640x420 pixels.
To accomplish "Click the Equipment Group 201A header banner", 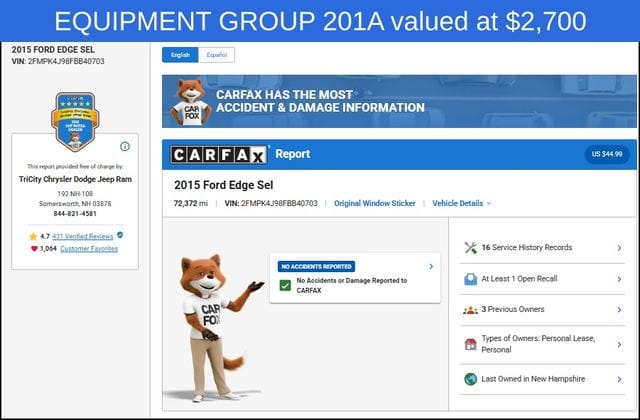I will coord(320,21).
